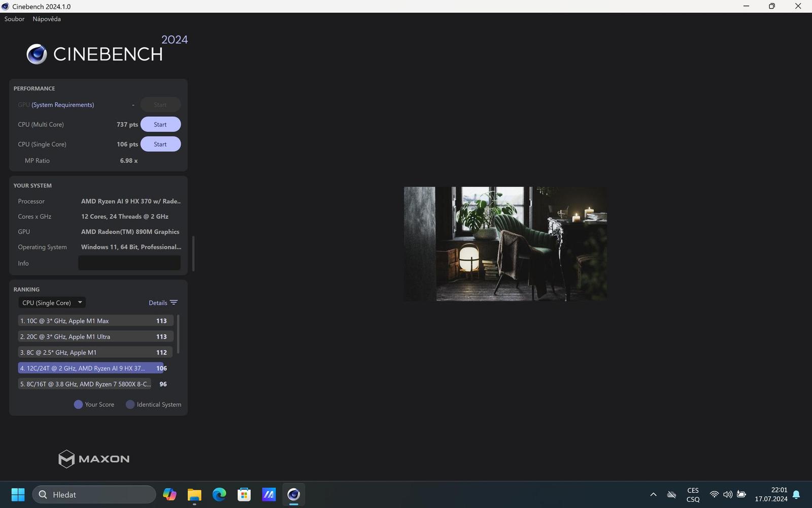
Task: Click the Hledat taskbar search box
Action: 94,494
